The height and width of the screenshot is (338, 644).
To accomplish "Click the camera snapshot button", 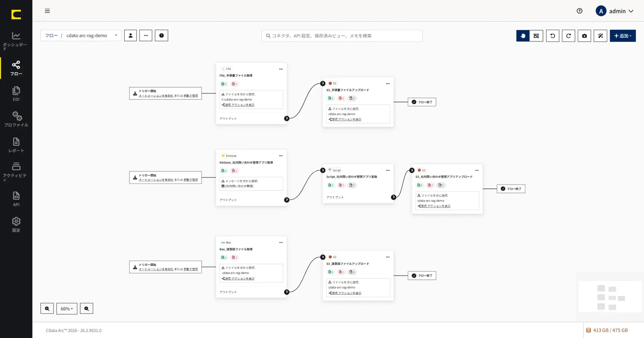I will (x=584, y=36).
